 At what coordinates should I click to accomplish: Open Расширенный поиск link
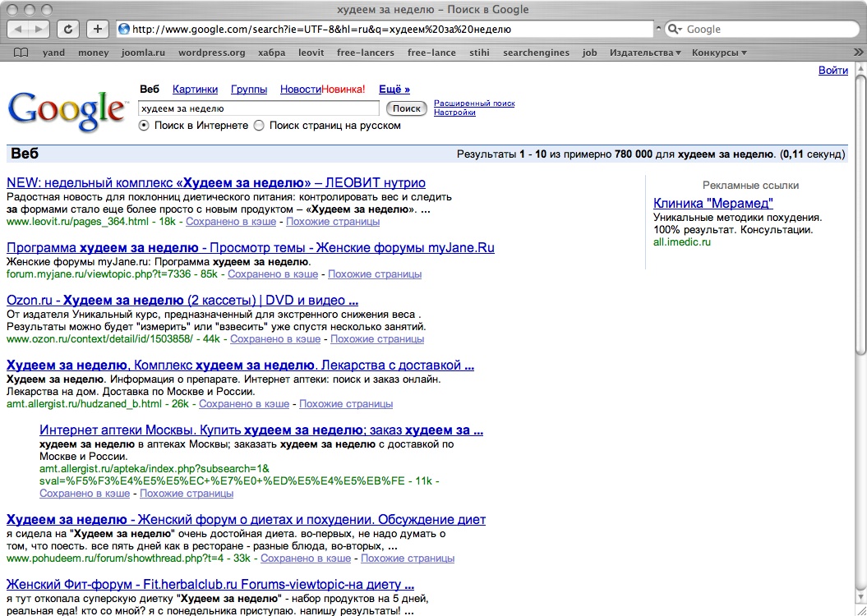click(474, 103)
